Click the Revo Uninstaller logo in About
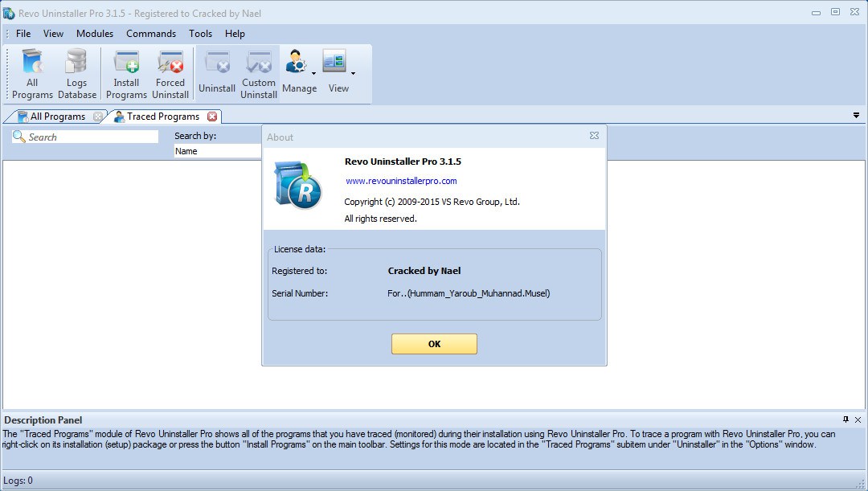Viewport: 868px width, 491px height. [298, 185]
